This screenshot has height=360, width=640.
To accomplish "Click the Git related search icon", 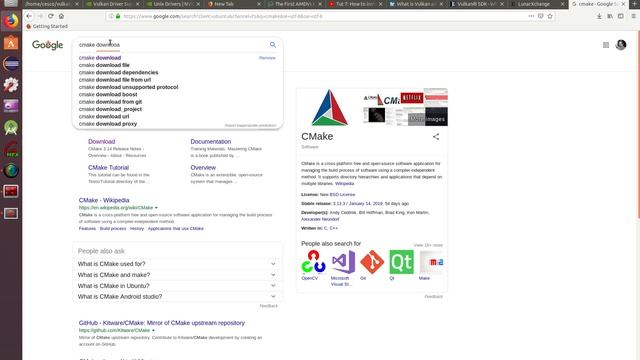I will (372, 262).
